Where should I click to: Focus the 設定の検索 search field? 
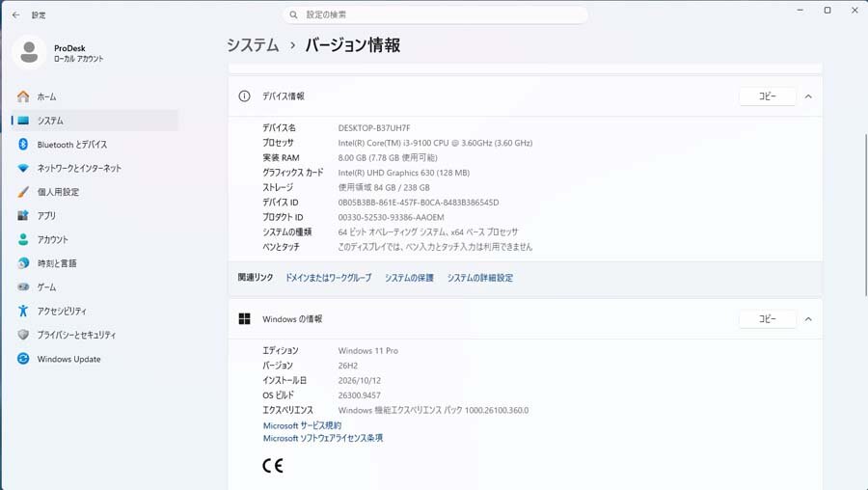(435, 14)
